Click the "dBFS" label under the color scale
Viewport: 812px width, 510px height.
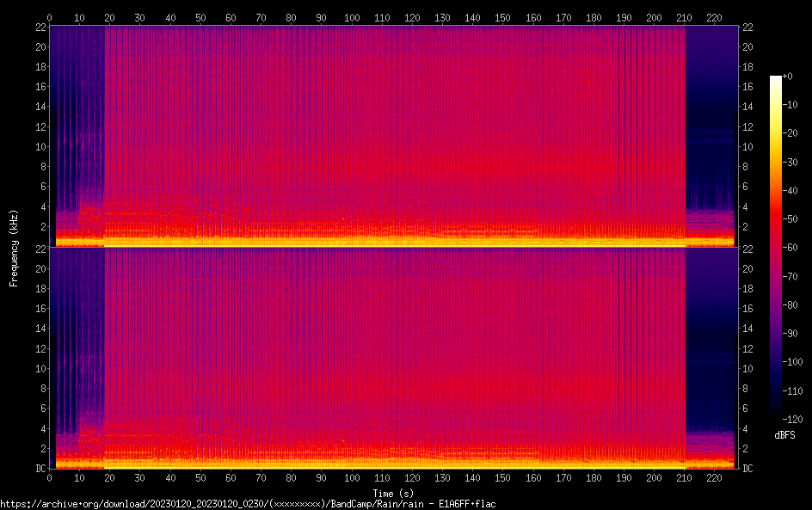point(784,436)
